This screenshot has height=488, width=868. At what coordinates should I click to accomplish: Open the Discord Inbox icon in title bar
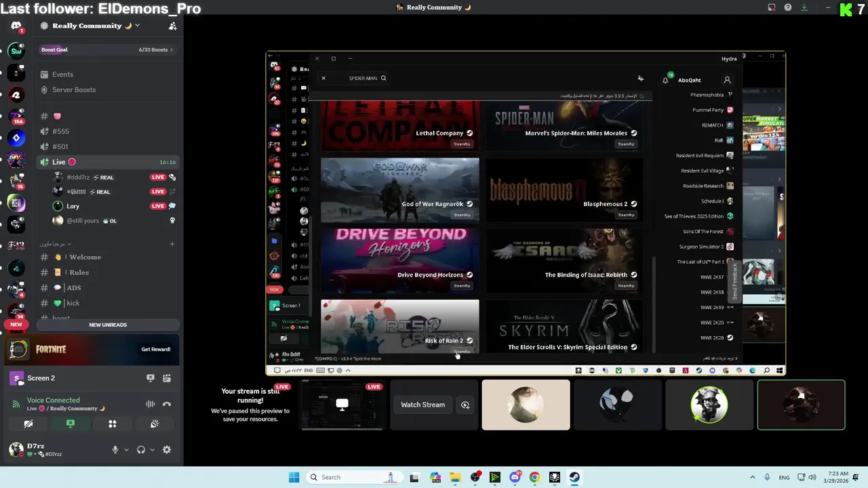coord(772,7)
